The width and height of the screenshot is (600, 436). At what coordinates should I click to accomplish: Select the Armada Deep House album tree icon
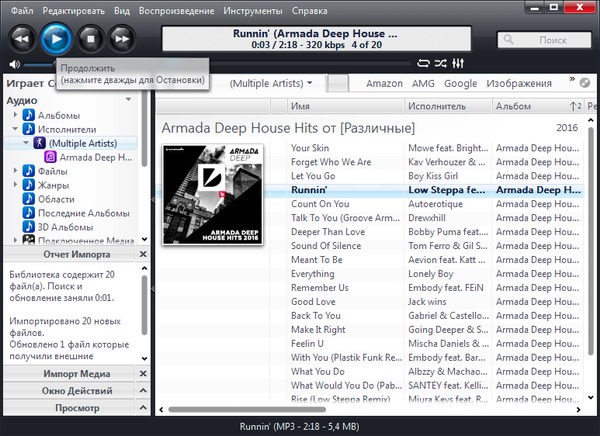50,157
